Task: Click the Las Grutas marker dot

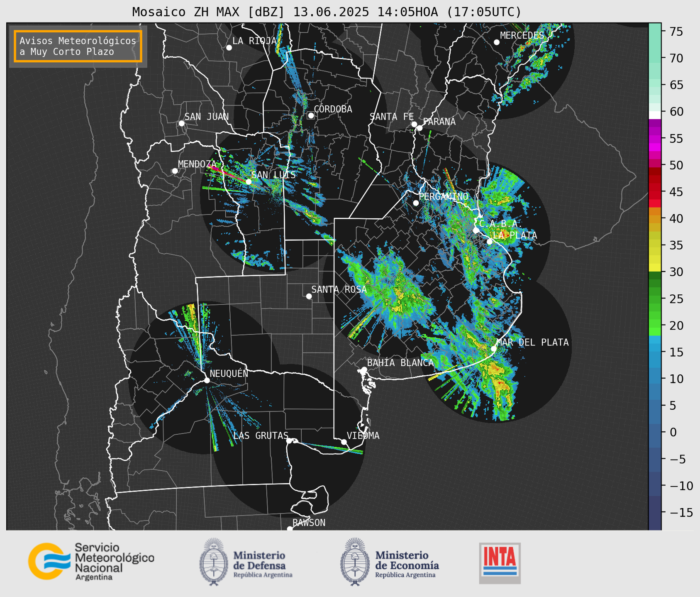Action: (x=289, y=440)
